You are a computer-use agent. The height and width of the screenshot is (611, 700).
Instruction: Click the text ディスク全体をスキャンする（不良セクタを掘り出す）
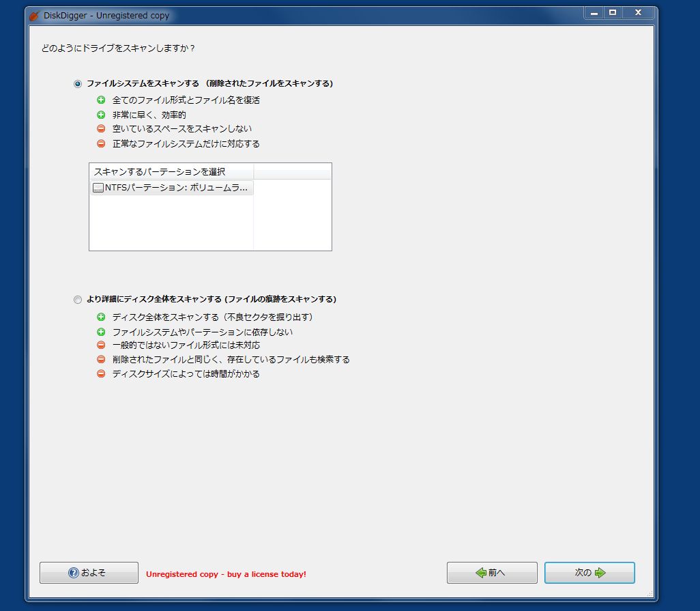click(212, 317)
